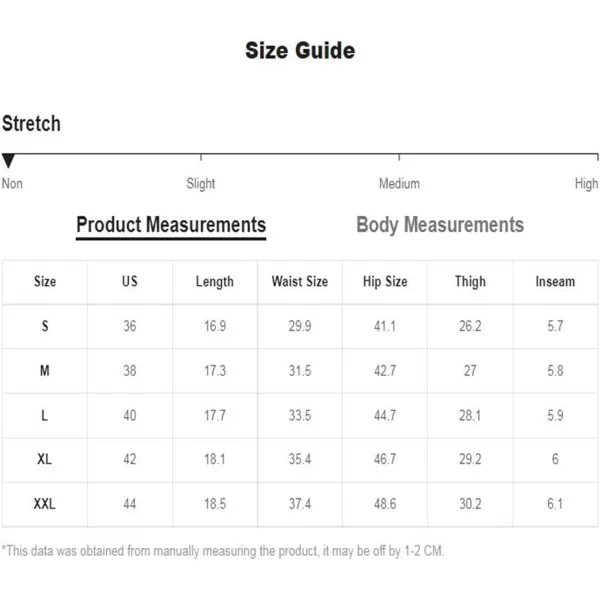The width and height of the screenshot is (600, 600).
Task: Click the black stretch indicator triangle
Action: coord(8,160)
